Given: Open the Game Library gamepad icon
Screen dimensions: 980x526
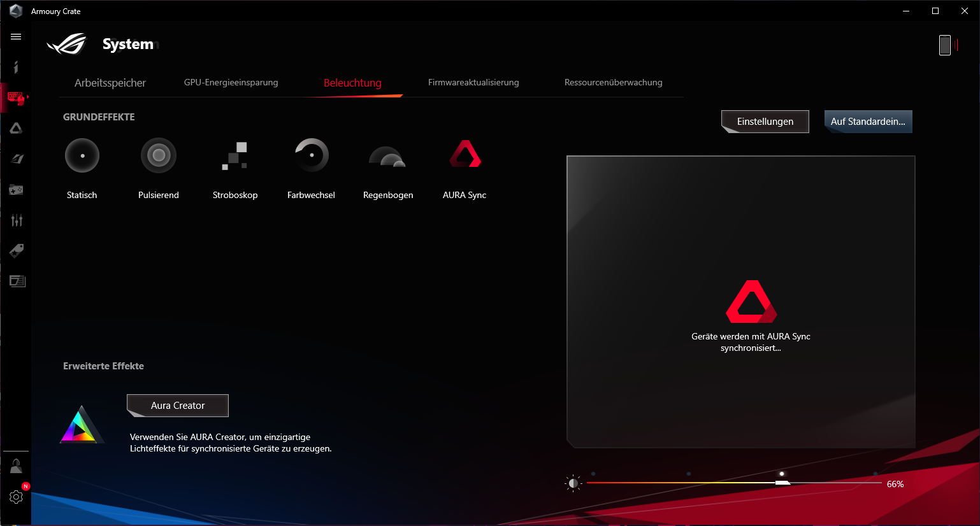Looking at the screenshot, I should (x=16, y=190).
